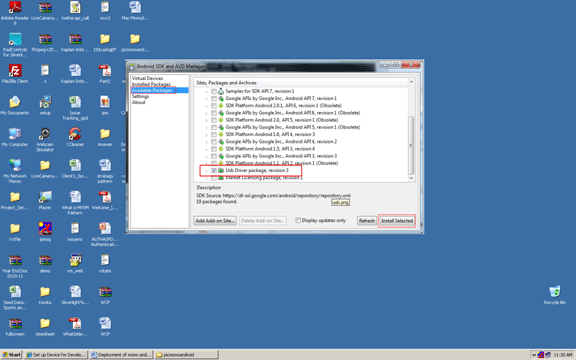This screenshot has width=576, height=360.
Task: Enable Display updates only checkbox
Action: pos(298,220)
